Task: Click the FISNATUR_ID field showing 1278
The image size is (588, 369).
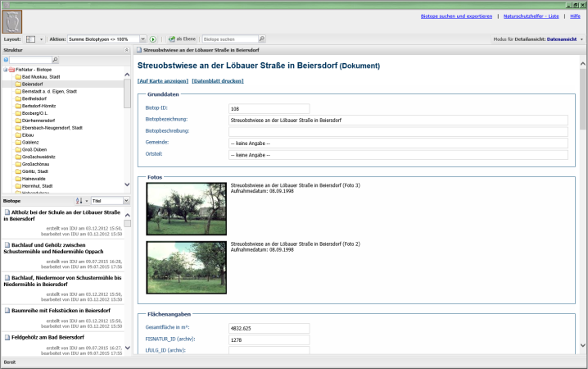Action: [x=269, y=340]
